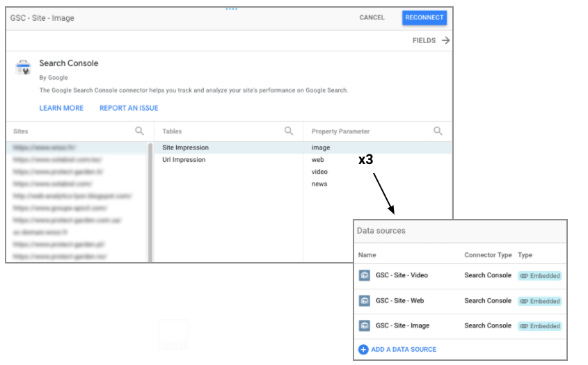Select the first highlighted site in Sites list

point(77,147)
